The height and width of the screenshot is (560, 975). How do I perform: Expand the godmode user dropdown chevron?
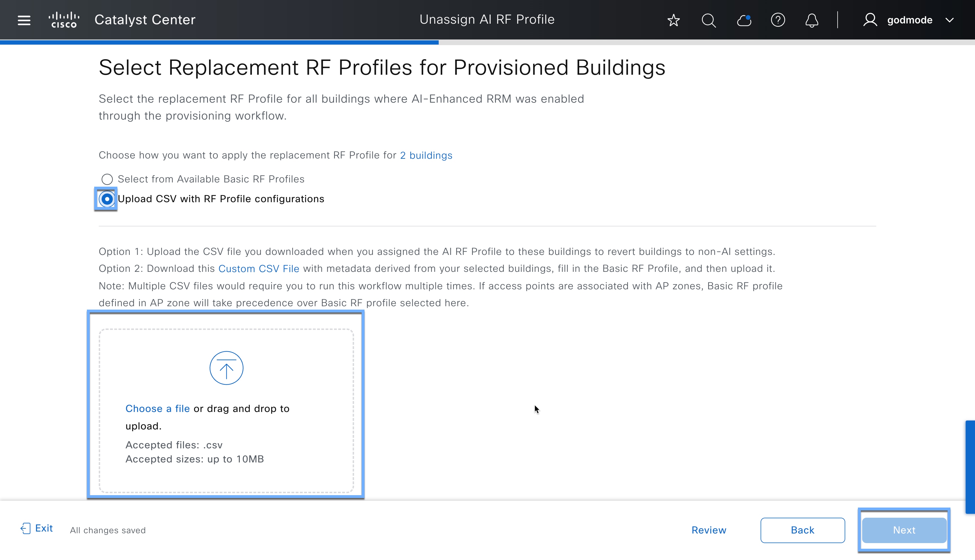click(950, 20)
